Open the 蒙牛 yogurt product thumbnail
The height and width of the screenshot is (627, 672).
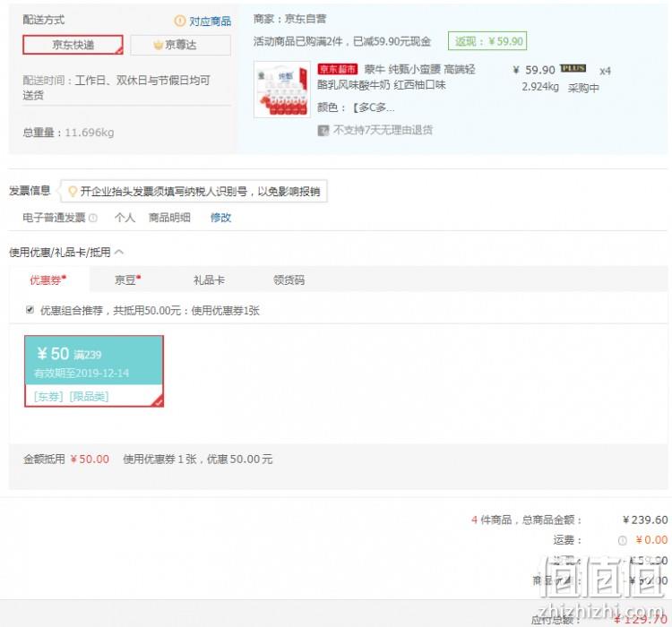click(282, 90)
